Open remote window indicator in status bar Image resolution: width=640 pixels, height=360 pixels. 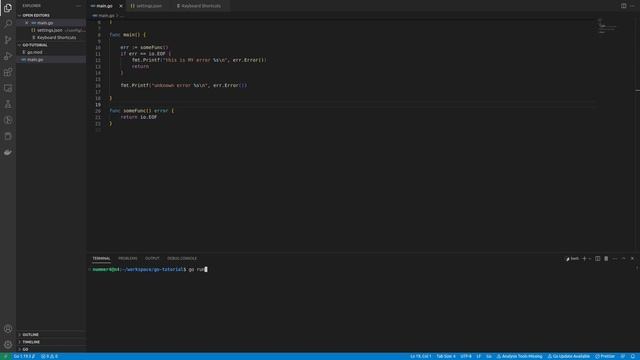coord(5,356)
